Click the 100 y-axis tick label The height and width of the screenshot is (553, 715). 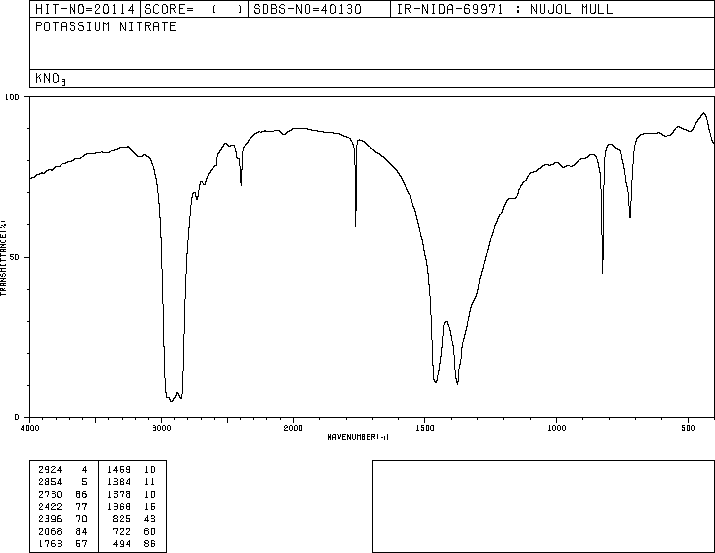coord(12,97)
